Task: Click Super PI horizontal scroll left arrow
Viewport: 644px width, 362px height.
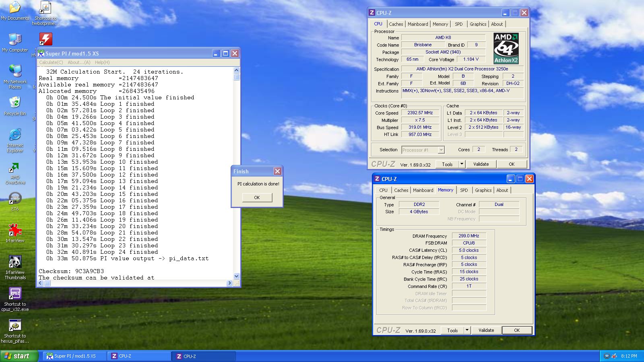Action: 40,283
